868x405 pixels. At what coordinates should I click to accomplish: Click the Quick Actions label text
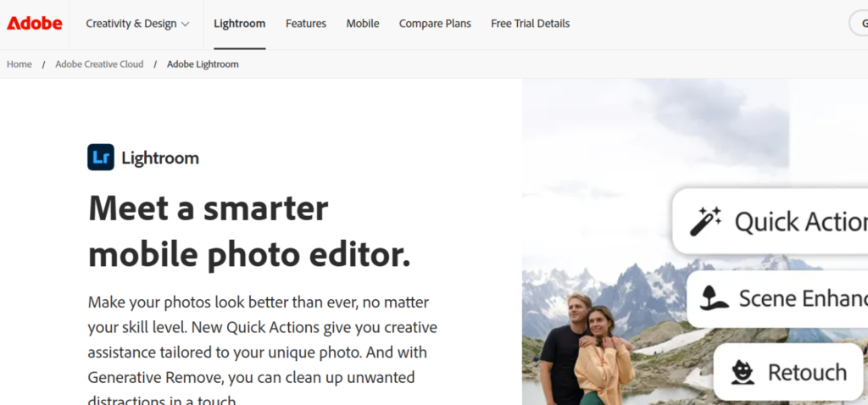[x=799, y=222]
